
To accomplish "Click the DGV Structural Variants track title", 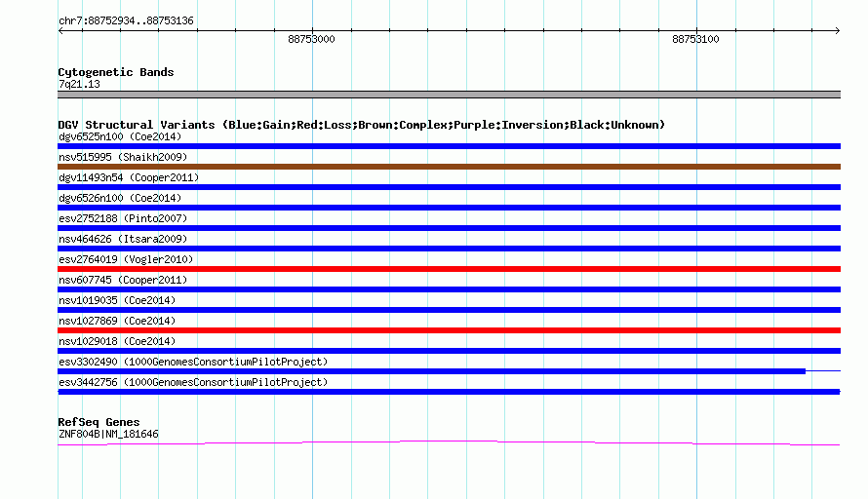I will (x=362, y=125).
